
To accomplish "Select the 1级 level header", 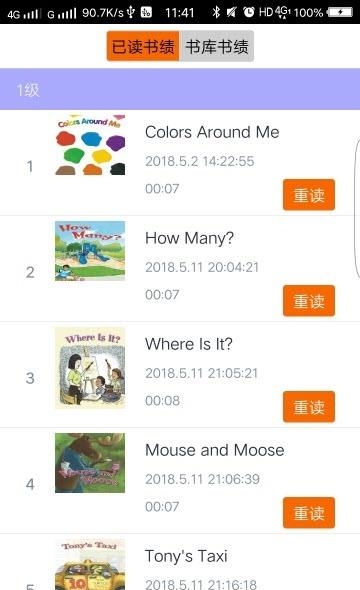I will coord(180,89).
